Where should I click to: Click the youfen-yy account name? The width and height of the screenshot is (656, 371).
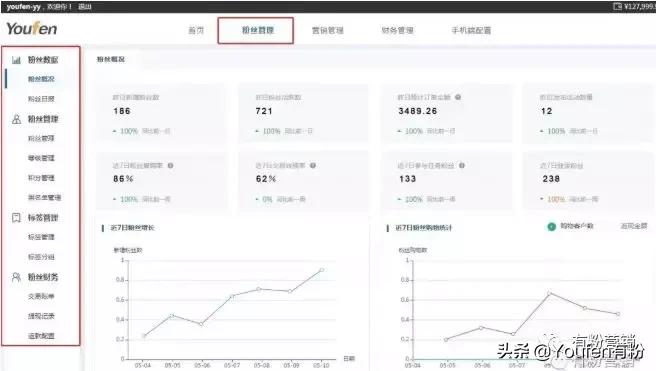pos(23,7)
